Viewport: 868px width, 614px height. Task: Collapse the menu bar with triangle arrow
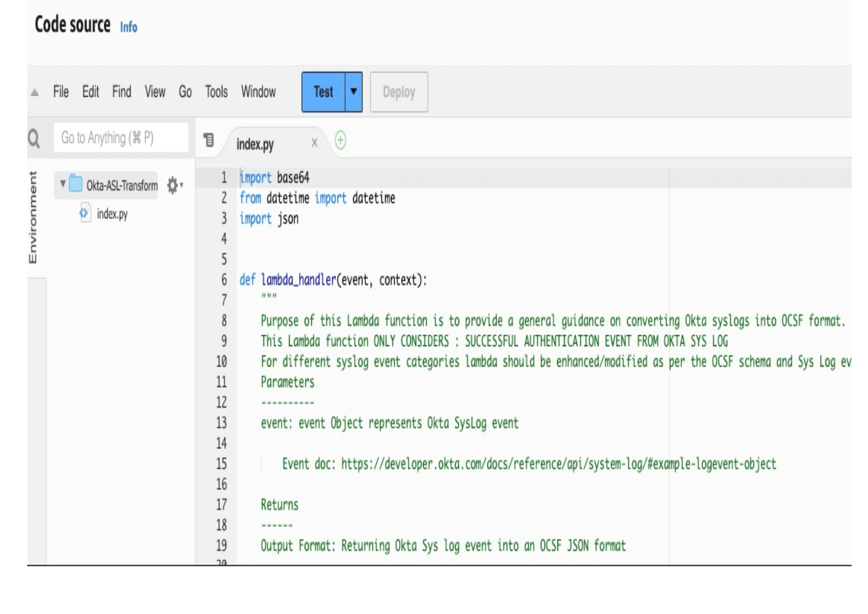[x=35, y=93]
